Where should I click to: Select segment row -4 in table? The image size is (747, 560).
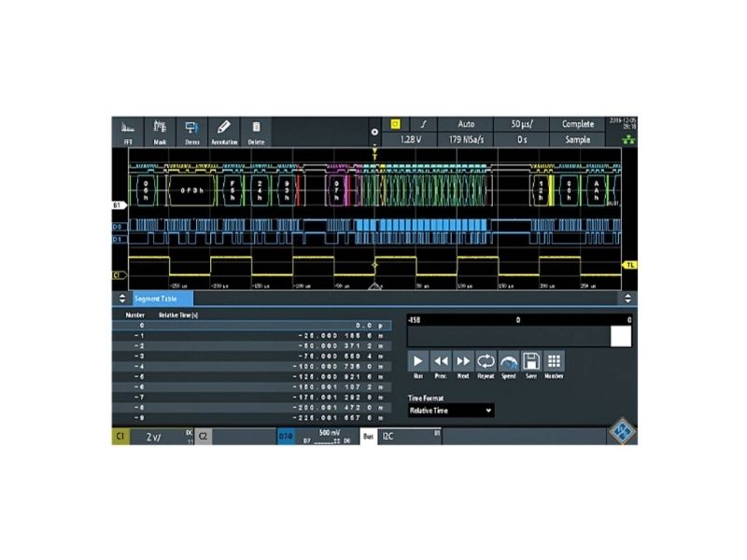(x=252, y=367)
